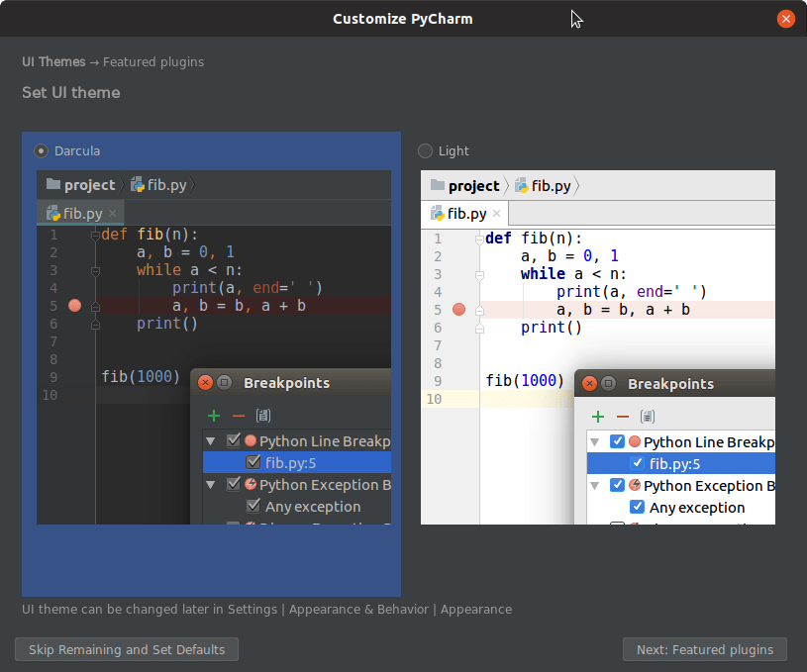Toggle Python Exception checkbox in Darcula preview
Image resolution: width=807 pixels, height=672 pixels.
(234, 484)
